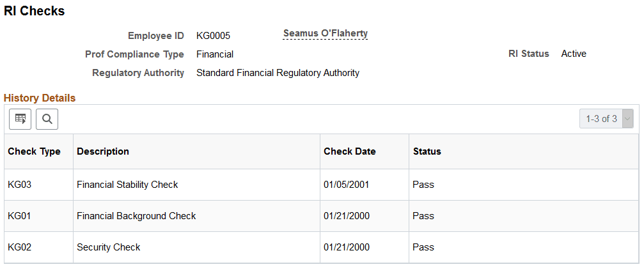The width and height of the screenshot is (644, 269).
Task: Sort by Check Date column header
Action: (x=350, y=151)
